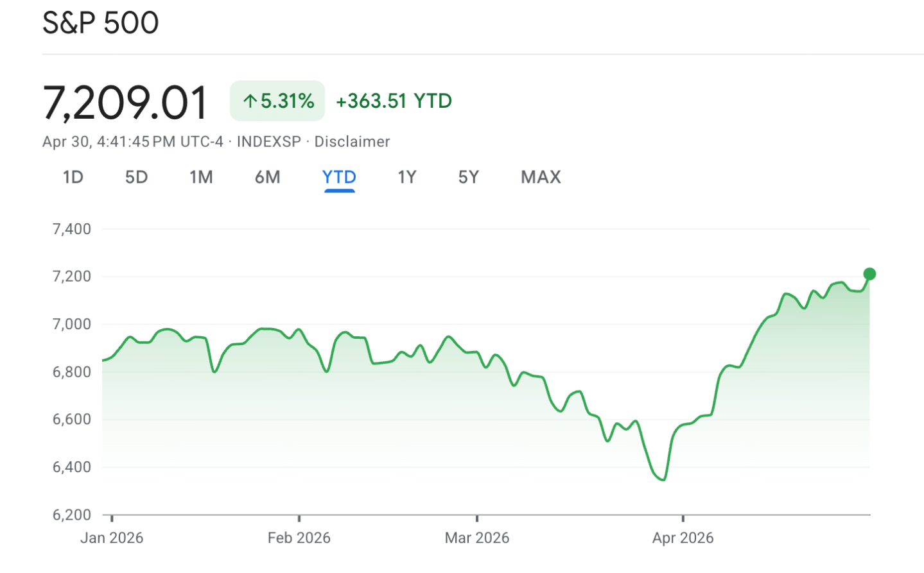Click the Mar 2026 axis label

tap(477, 538)
